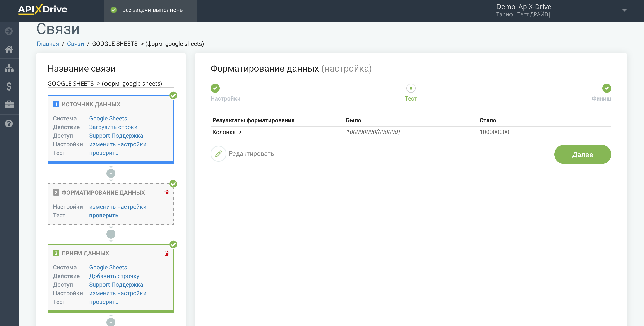644x326 pixels.
Task: Click formatting block проверить link
Action: pyautogui.click(x=104, y=216)
